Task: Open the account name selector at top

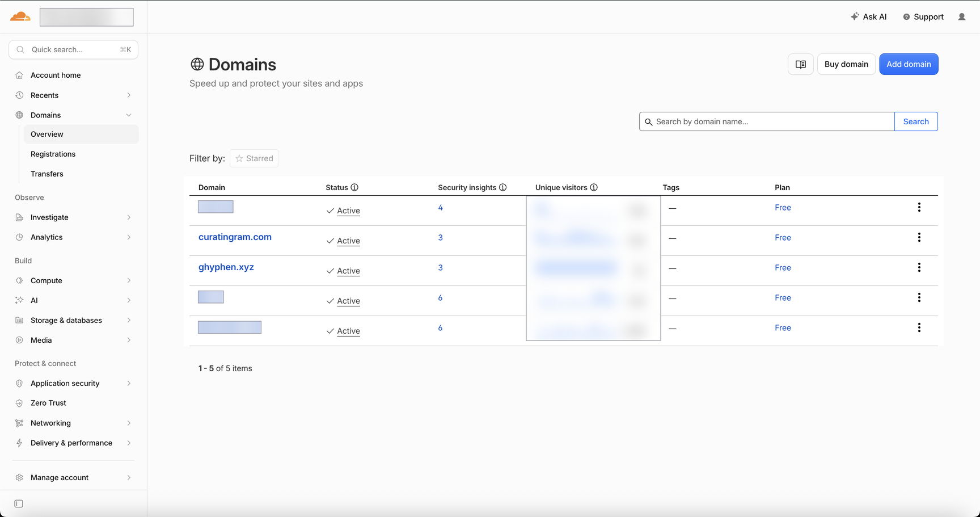Action: [87, 17]
